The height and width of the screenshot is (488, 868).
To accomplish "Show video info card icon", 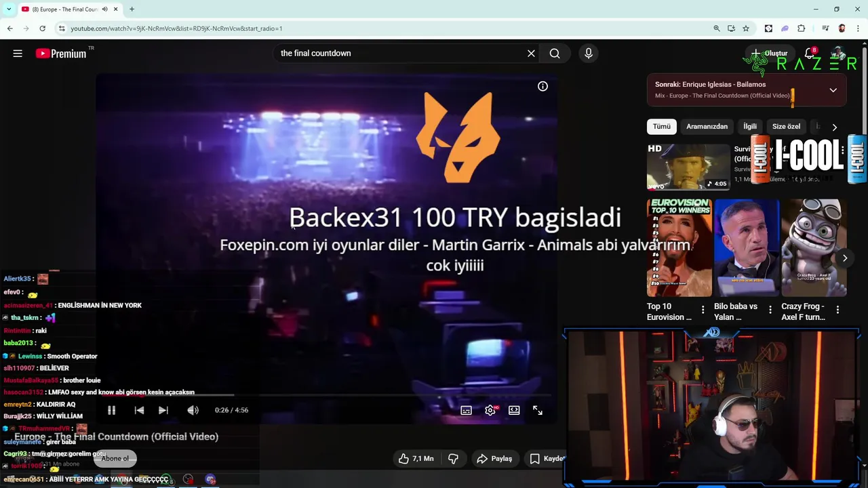I will point(542,86).
